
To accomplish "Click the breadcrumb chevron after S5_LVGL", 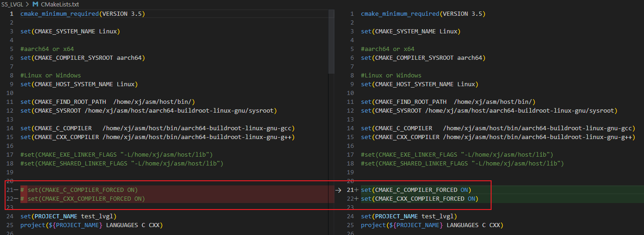I will (28, 4).
